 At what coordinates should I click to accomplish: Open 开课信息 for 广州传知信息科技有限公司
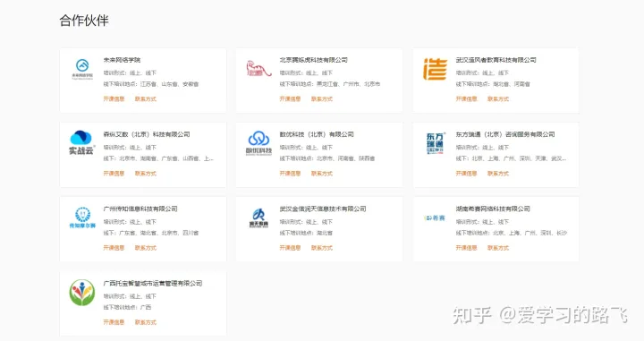click(114, 248)
